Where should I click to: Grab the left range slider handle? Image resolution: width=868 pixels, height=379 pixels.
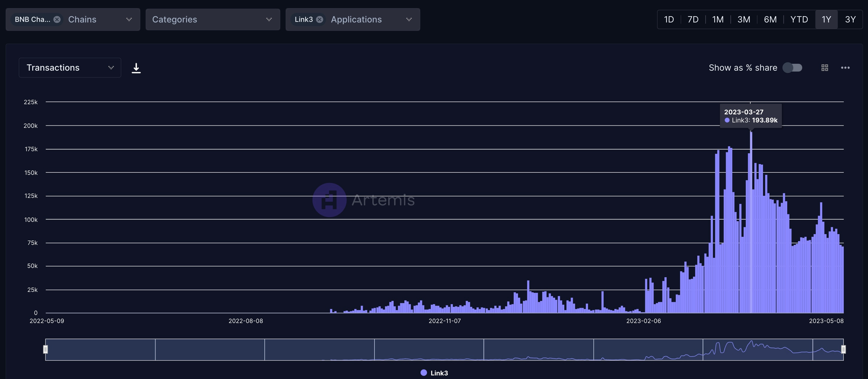click(45, 349)
